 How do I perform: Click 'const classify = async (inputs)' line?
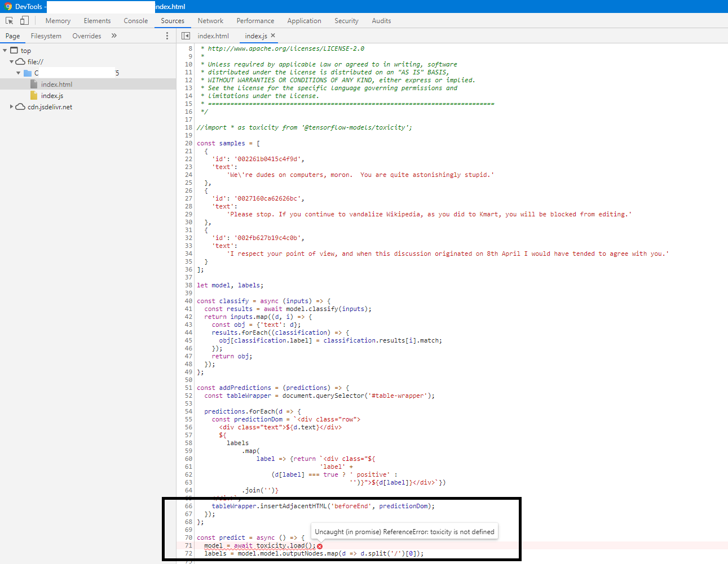point(264,301)
